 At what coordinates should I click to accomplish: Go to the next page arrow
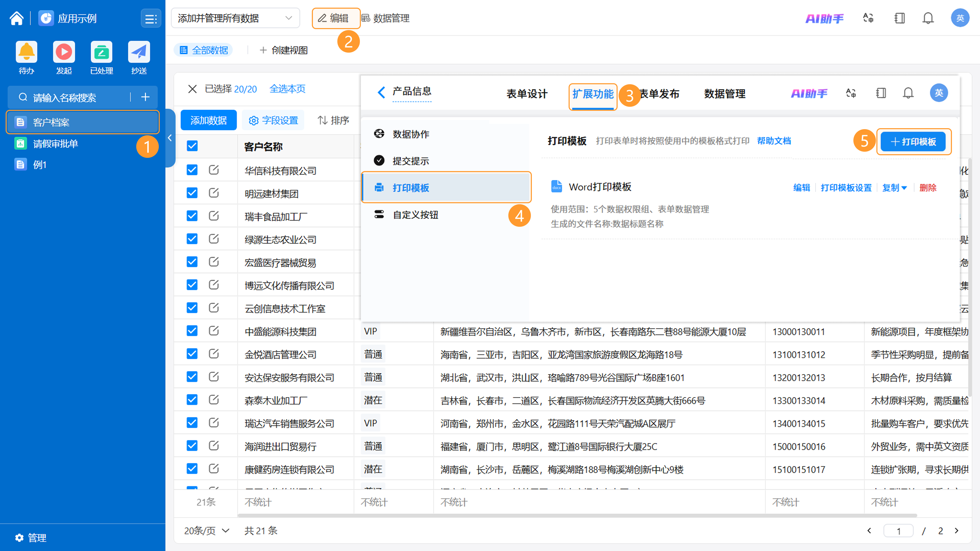pos(957,531)
